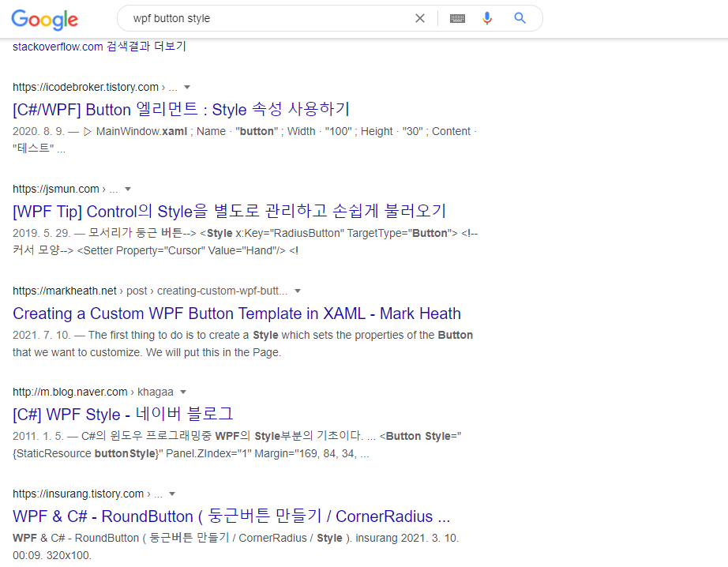728x567 pixels.
Task: Click the https://jsmun.com URL text
Action: [56, 189]
